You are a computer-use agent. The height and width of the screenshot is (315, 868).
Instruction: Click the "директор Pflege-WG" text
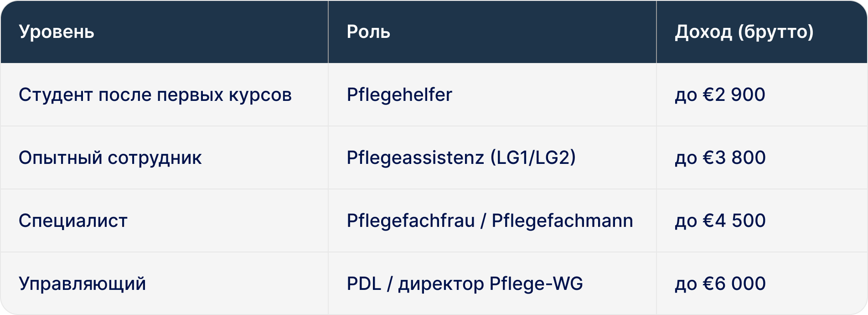(x=491, y=284)
